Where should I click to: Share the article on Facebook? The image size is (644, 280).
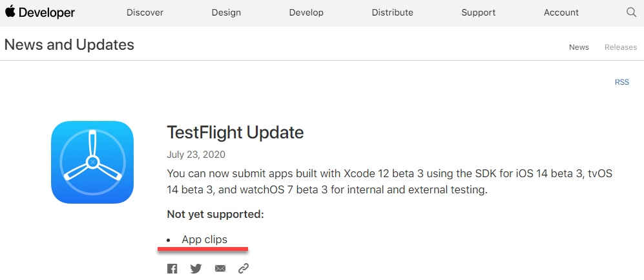tap(172, 268)
